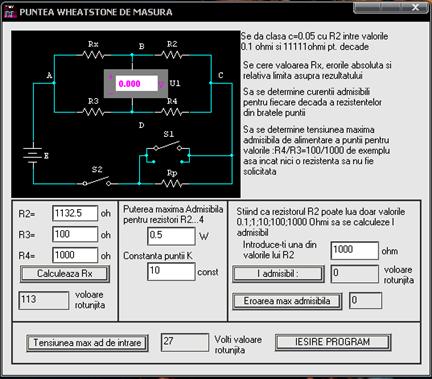
Task: Select the R3 resistor symbol
Action: (93, 112)
